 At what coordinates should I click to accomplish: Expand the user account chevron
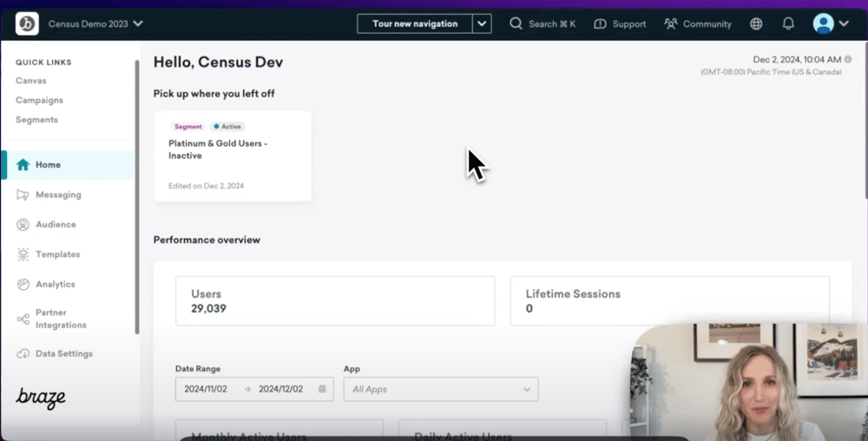[x=844, y=23]
